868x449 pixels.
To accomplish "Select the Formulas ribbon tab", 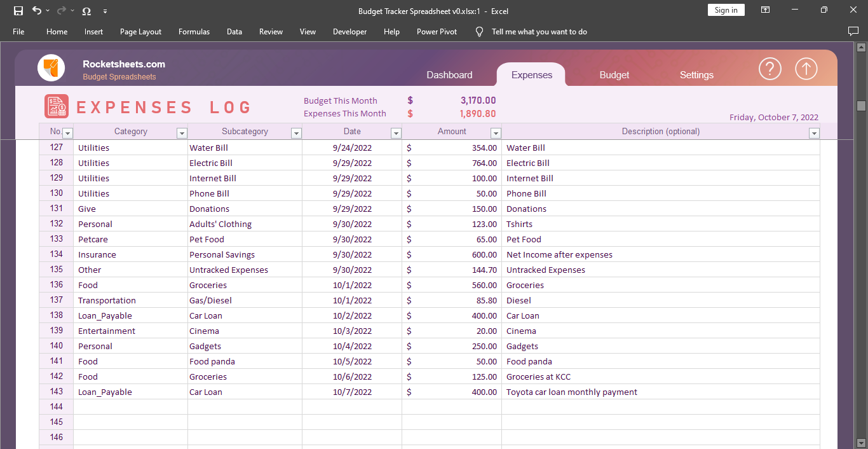I will (194, 32).
